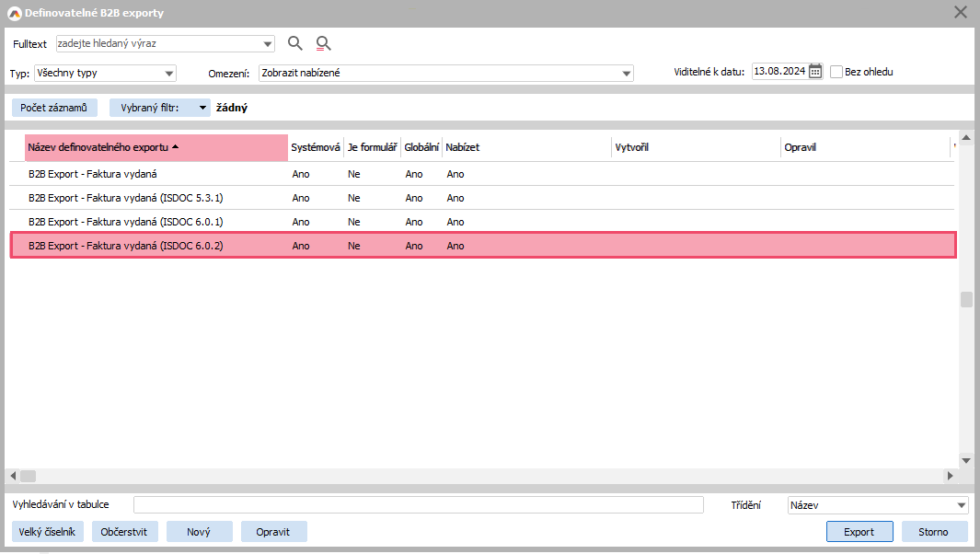Select row Faktura vydaná (ISDOC 5.3.1)
The image size is (980, 554).
click(482, 198)
